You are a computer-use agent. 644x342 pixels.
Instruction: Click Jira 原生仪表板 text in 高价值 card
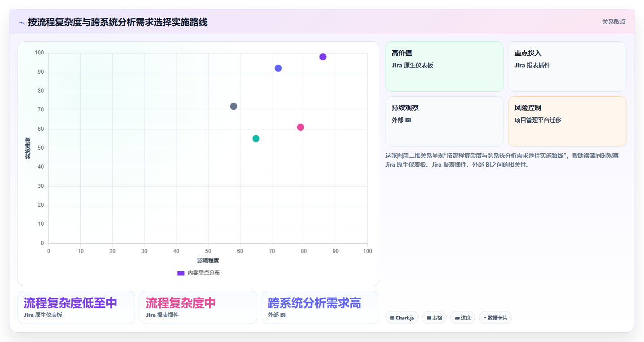(412, 65)
